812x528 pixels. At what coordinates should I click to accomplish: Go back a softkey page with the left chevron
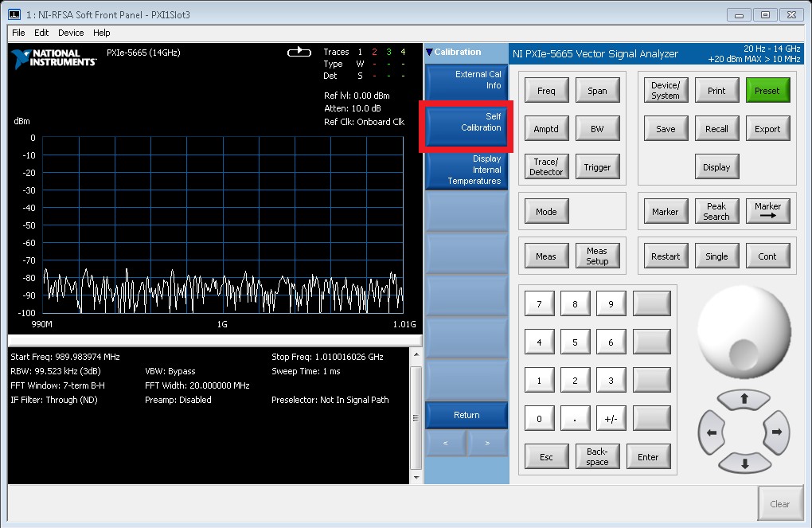444,444
